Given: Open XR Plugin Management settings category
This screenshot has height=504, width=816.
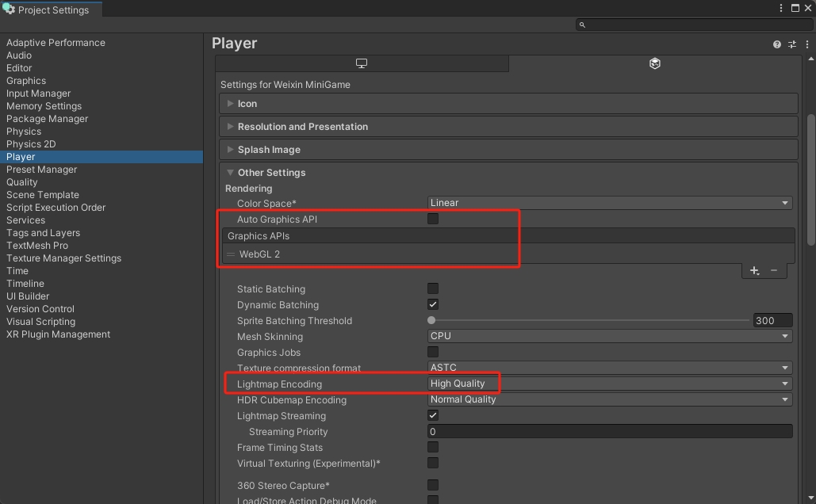Looking at the screenshot, I should [58, 334].
